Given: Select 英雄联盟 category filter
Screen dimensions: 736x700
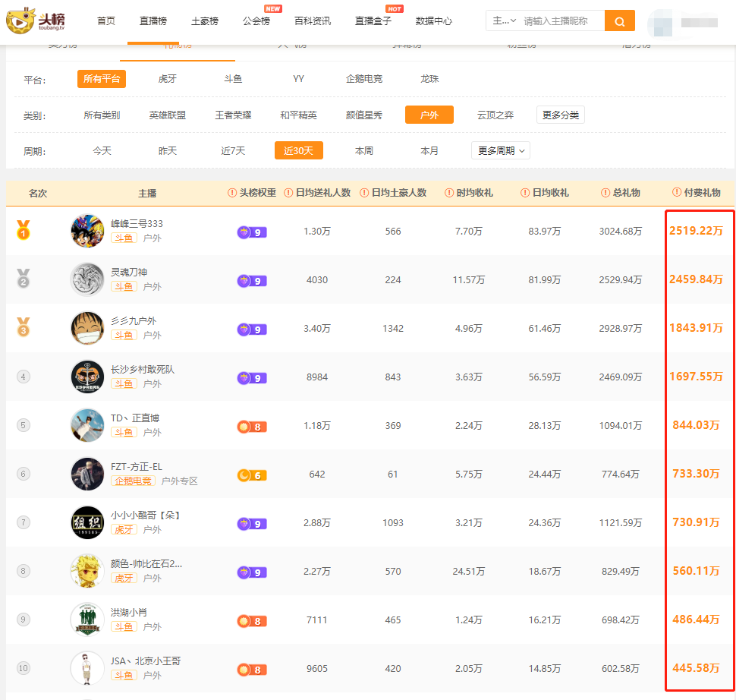Looking at the screenshot, I should pyautogui.click(x=168, y=115).
